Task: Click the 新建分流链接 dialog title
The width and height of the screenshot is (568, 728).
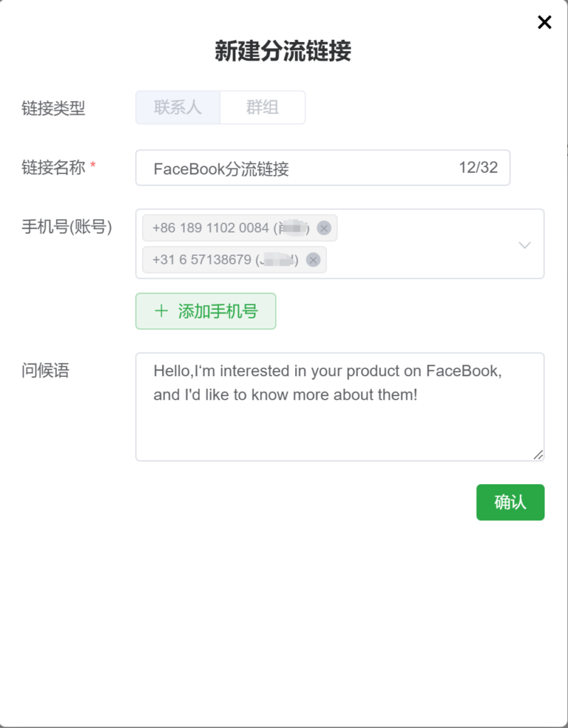Action: pyautogui.click(x=283, y=52)
